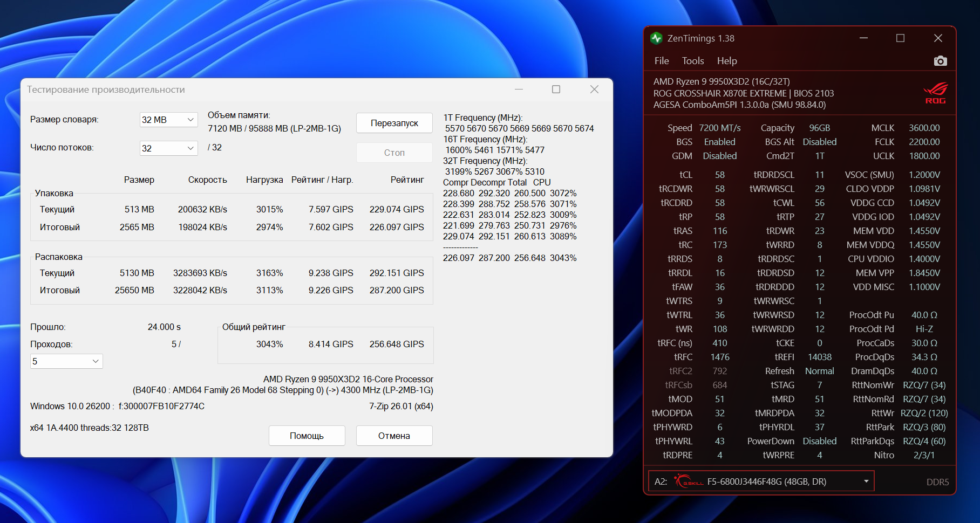980x523 pixels.
Task: Click the tRFC value 1476
Action: click(x=720, y=357)
